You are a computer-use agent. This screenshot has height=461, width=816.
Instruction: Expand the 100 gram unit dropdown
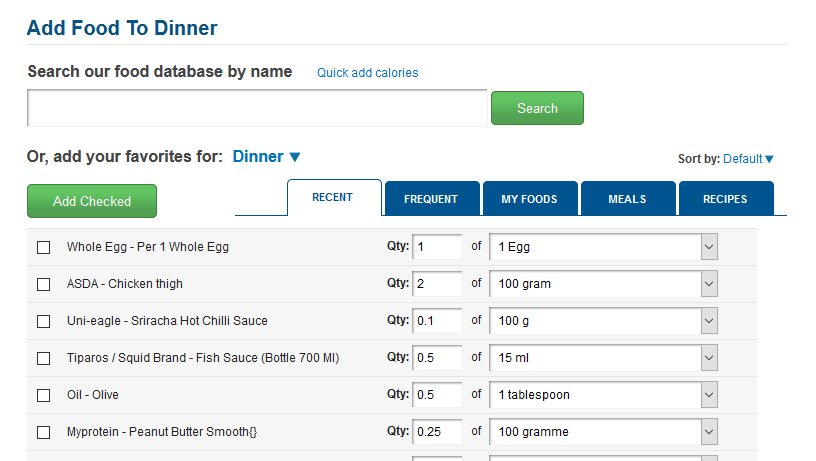[604, 284]
